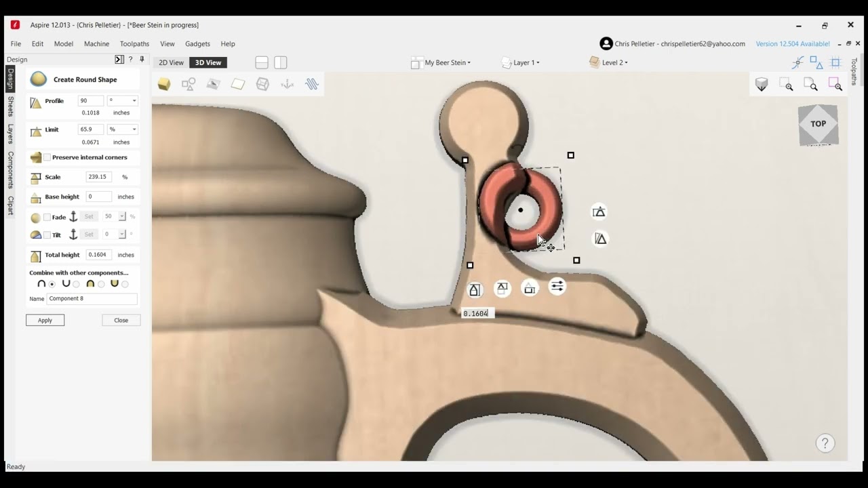Toggle the wireframe box view icon
Screen dimensions: 868x488
(x=262, y=84)
